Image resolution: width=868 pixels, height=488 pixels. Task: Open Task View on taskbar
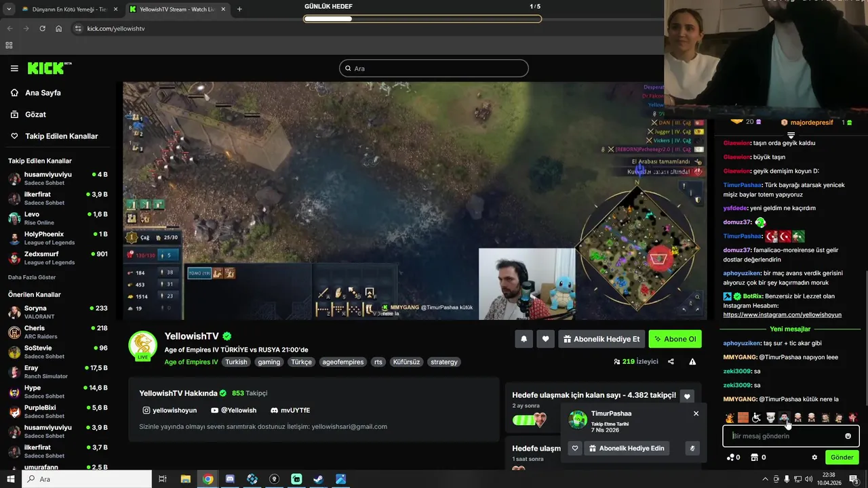pyautogui.click(x=163, y=479)
